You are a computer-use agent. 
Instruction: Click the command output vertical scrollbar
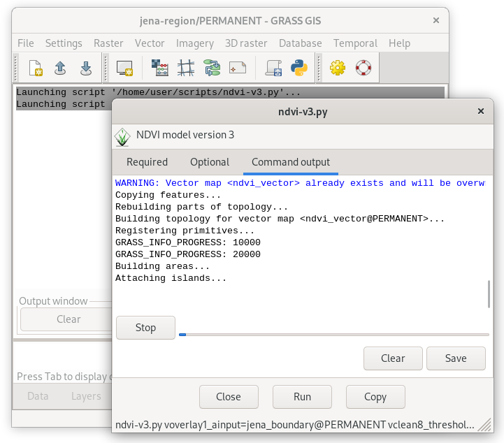coord(489,294)
